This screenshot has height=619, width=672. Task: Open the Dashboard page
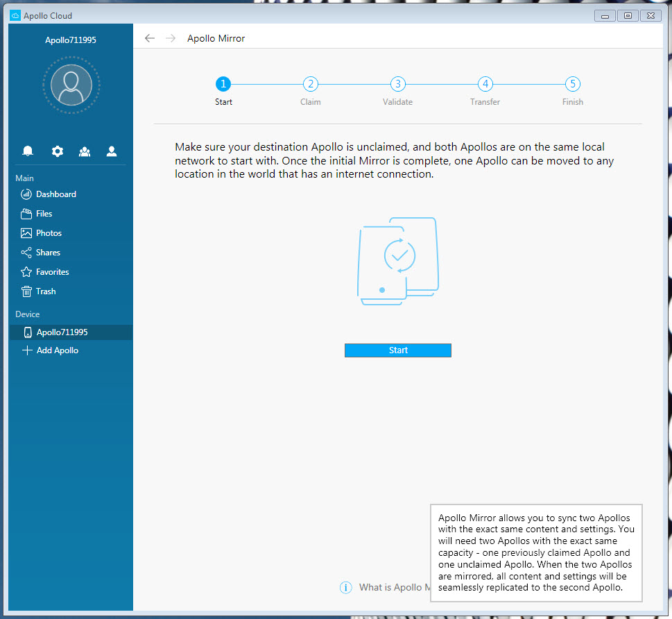pyautogui.click(x=49, y=194)
